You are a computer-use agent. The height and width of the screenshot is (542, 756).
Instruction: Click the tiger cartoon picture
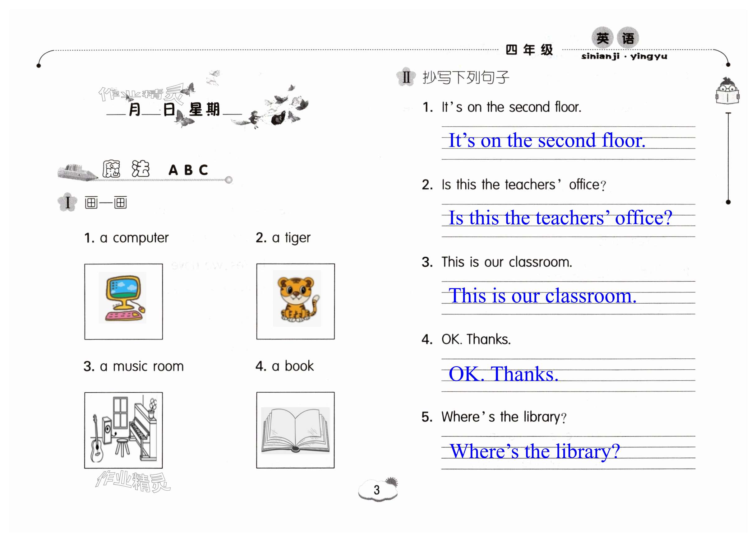click(x=296, y=298)
